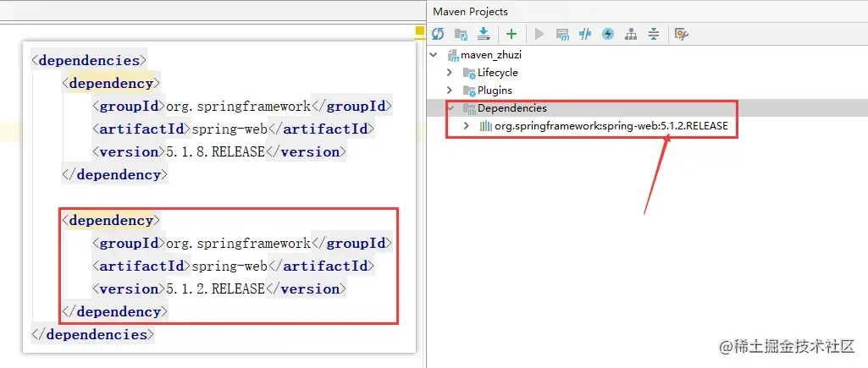The image size is (868, 368).
Task: Toggle Skip Tests Mode lightning icon
Action: coord(608,35)
